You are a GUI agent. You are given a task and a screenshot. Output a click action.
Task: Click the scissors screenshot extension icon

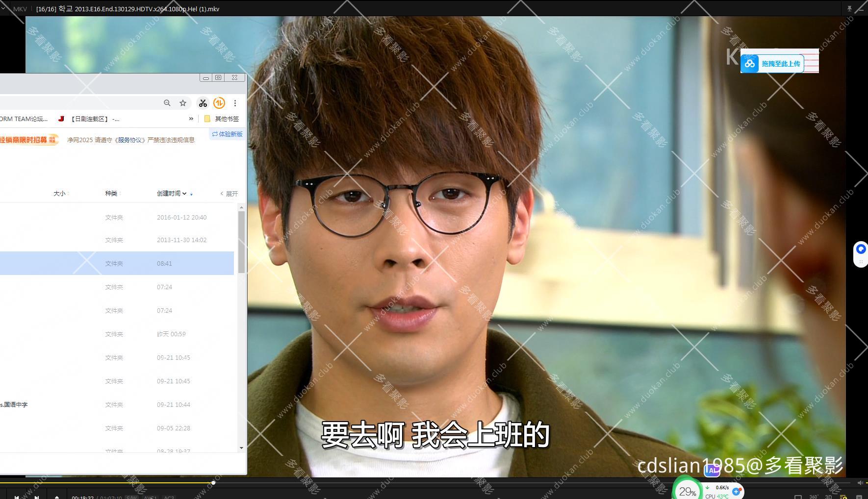pos(203,103)
